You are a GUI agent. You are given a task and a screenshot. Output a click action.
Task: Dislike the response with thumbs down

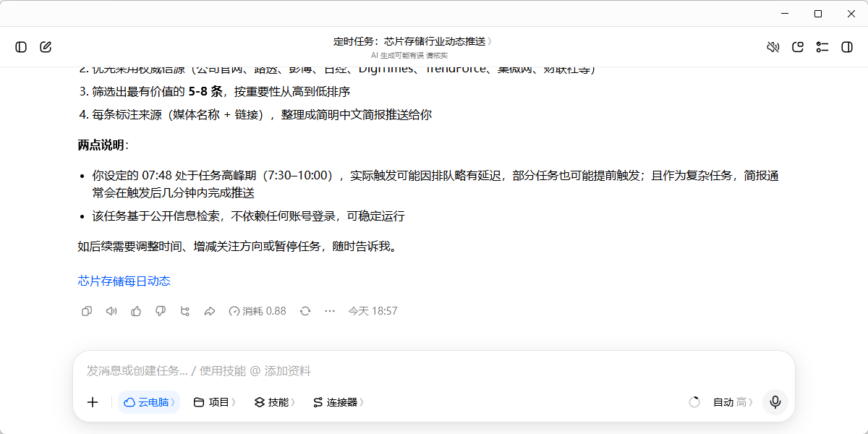(161, 311)
